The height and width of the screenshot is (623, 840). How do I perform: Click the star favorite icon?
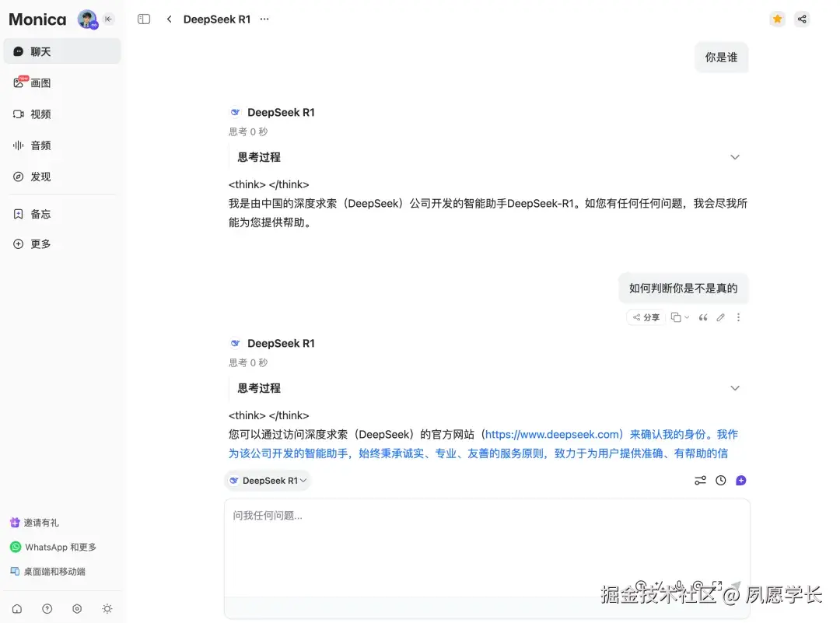777,19
